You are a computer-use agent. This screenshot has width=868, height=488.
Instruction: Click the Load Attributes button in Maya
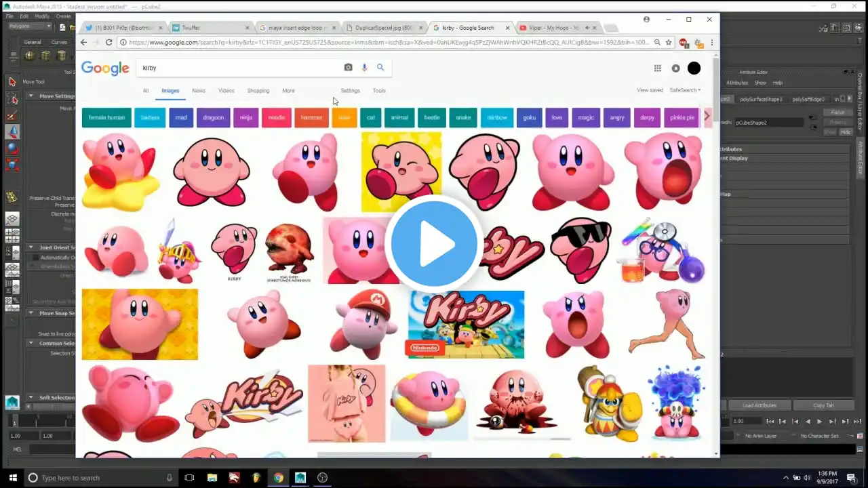click(x=759, y=405)
